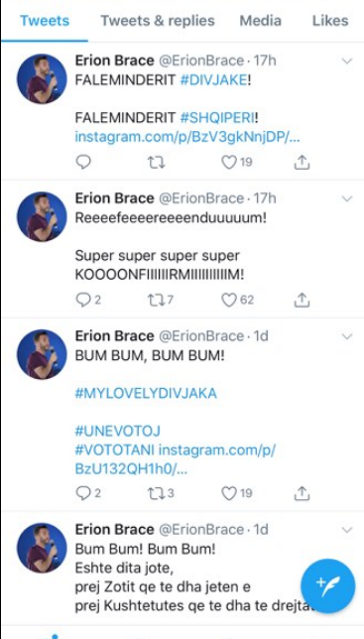Screen dimensions: 364x639
Task: Open Erion Brace avatar on first tweet
Action: click(x=42, y=78)
